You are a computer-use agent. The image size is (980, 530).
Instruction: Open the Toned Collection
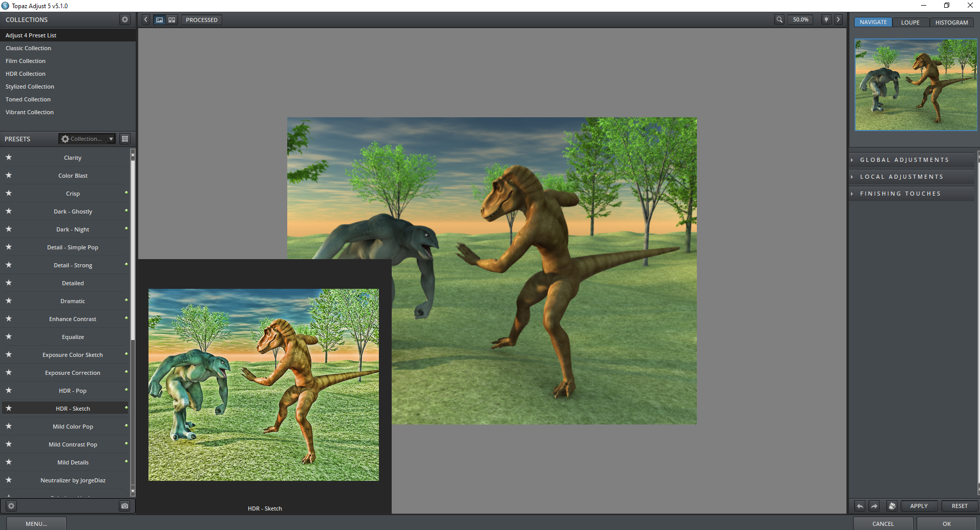pos(68,99)
